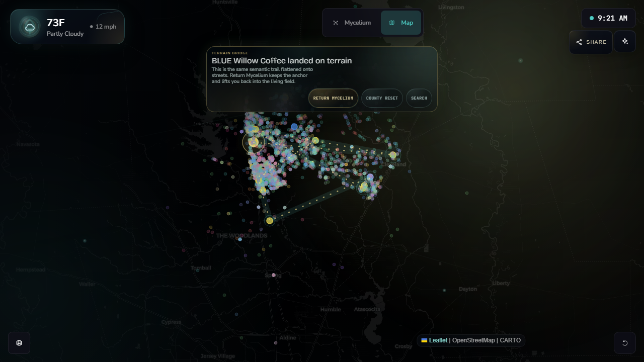Click the BLUE Willow Coffee landed on terrain heading
The height and width of the screenshot is (362, 644).
click(x=282, y=61)
